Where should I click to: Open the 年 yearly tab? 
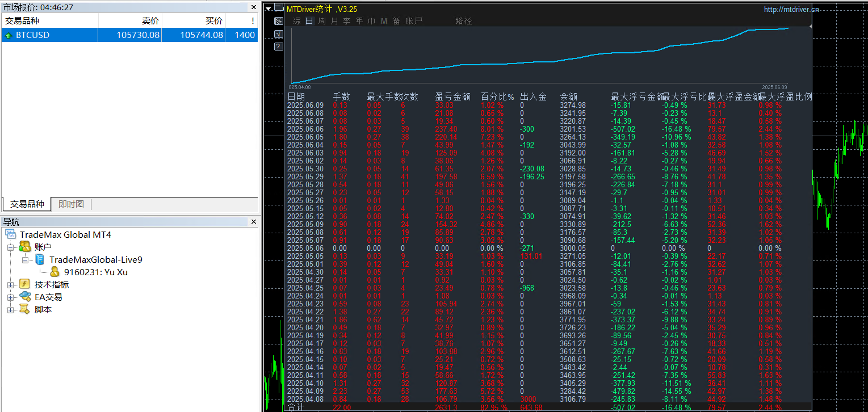coord(359,21)
